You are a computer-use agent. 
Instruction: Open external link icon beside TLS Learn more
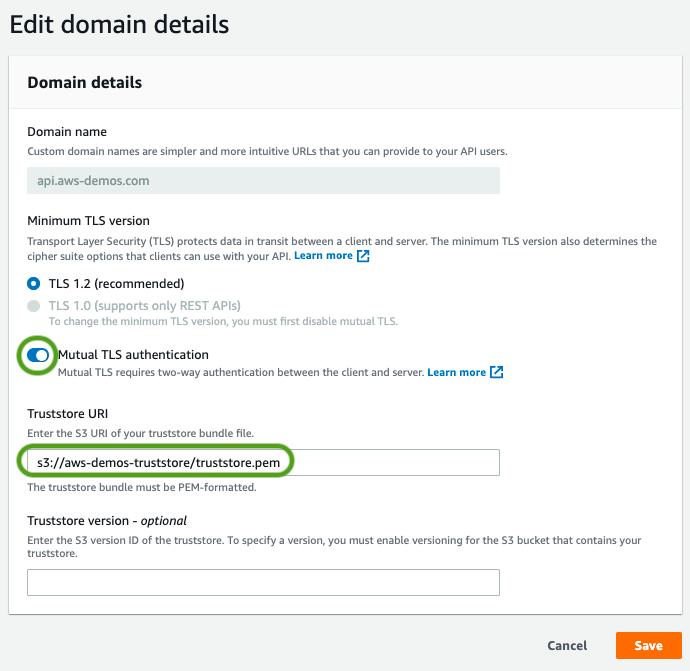(364, 256)
